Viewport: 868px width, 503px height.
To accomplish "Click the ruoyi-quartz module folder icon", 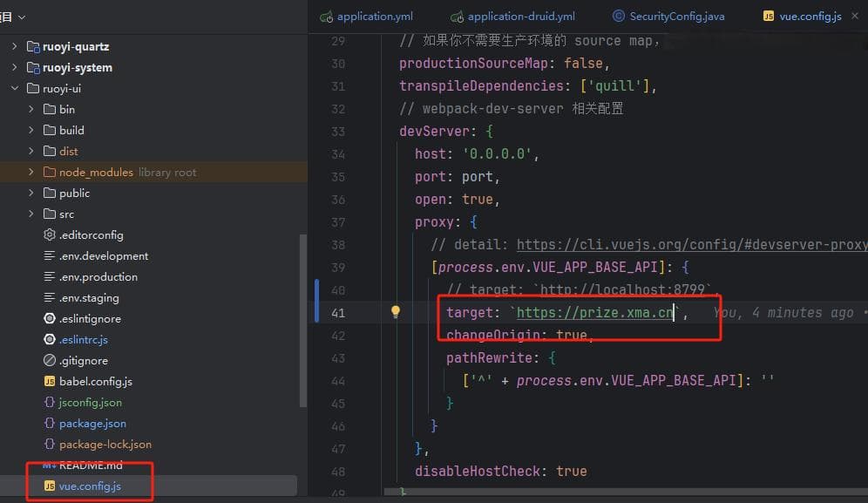I will pyautogui.click(x=33, y=47).
